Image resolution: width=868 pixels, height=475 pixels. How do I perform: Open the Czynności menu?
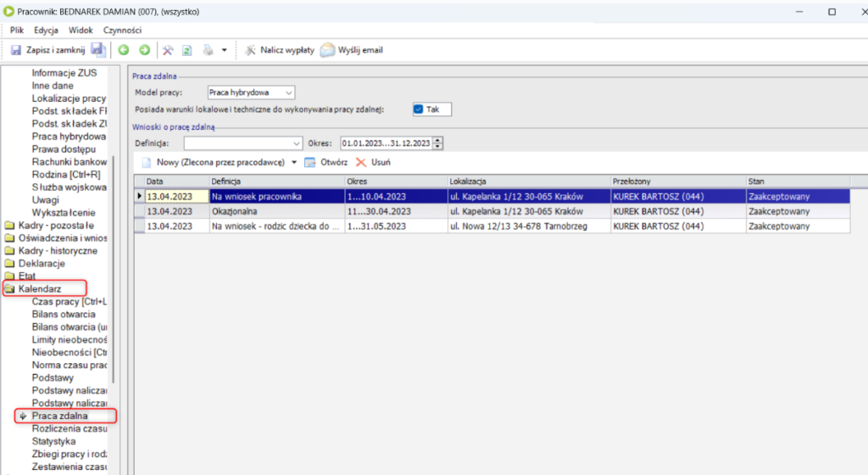[x=122, y=30]
